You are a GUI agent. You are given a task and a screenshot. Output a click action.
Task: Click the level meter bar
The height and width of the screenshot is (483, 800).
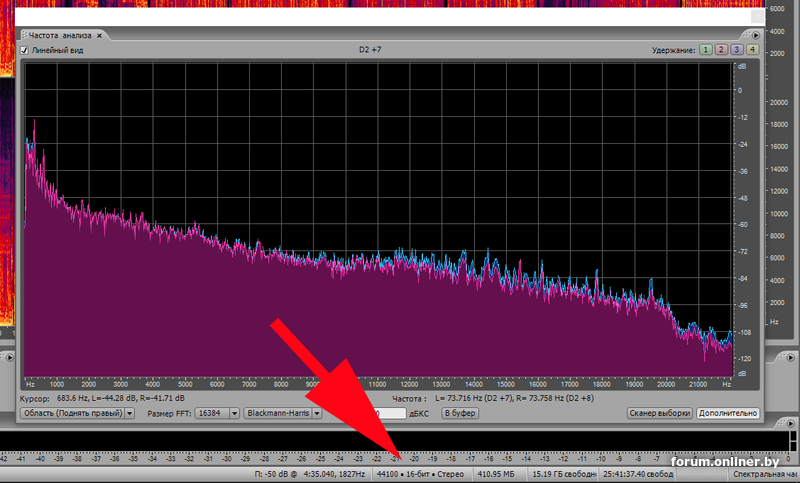tap(400, 439)
